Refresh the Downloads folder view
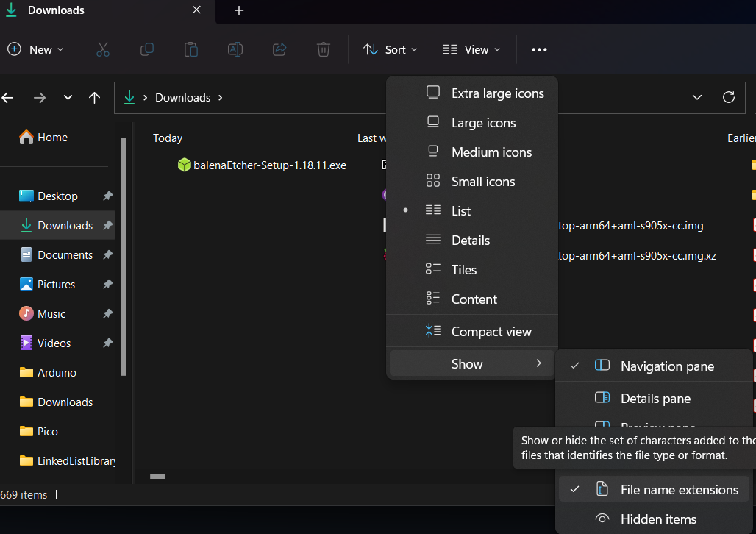 [729, 97]
